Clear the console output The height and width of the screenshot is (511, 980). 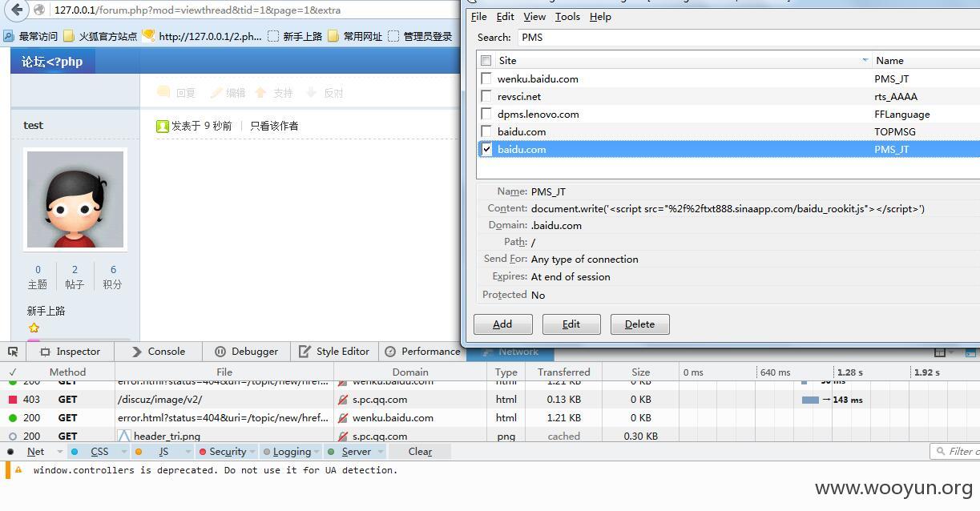point(420,452)
